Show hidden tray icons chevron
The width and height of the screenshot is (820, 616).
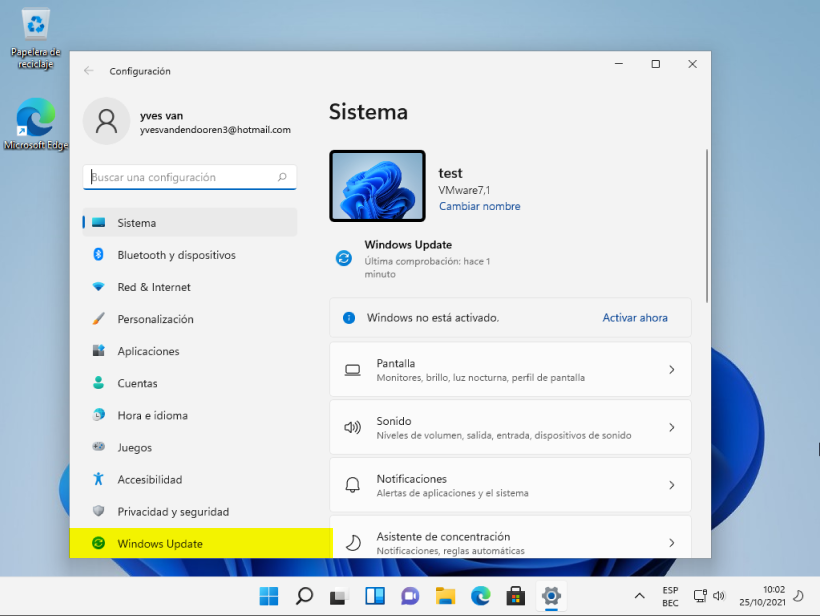coord(640,596)
